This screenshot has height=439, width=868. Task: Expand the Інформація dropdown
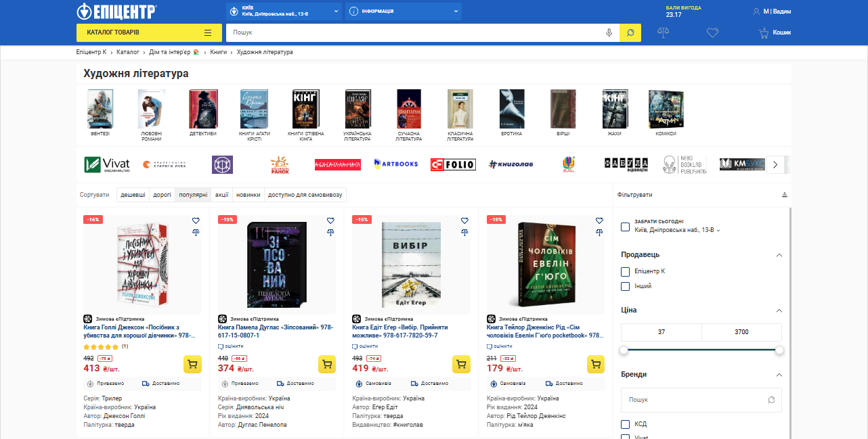[x=404, y=11]
